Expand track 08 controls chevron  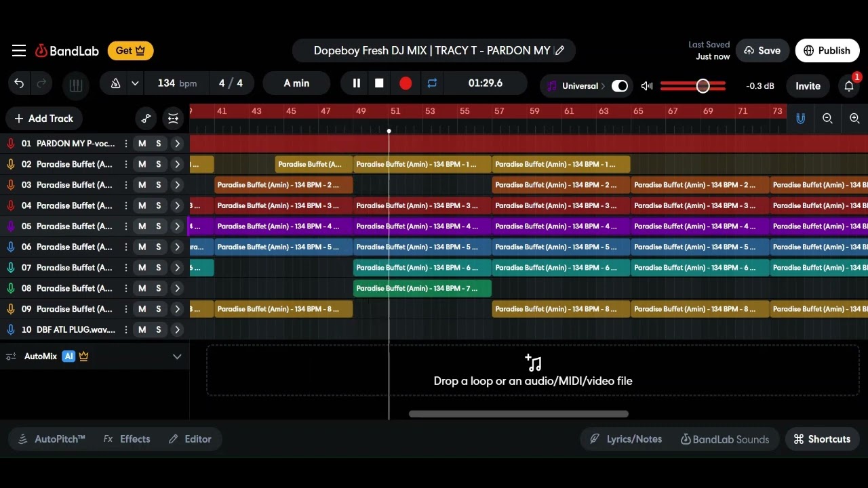177,288
